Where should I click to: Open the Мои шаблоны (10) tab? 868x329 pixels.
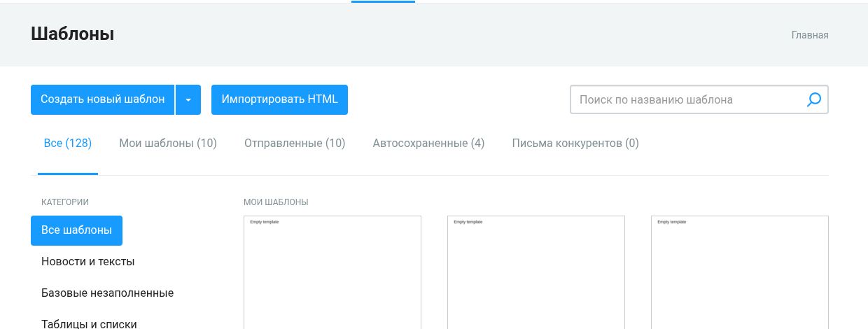(168, 143)
